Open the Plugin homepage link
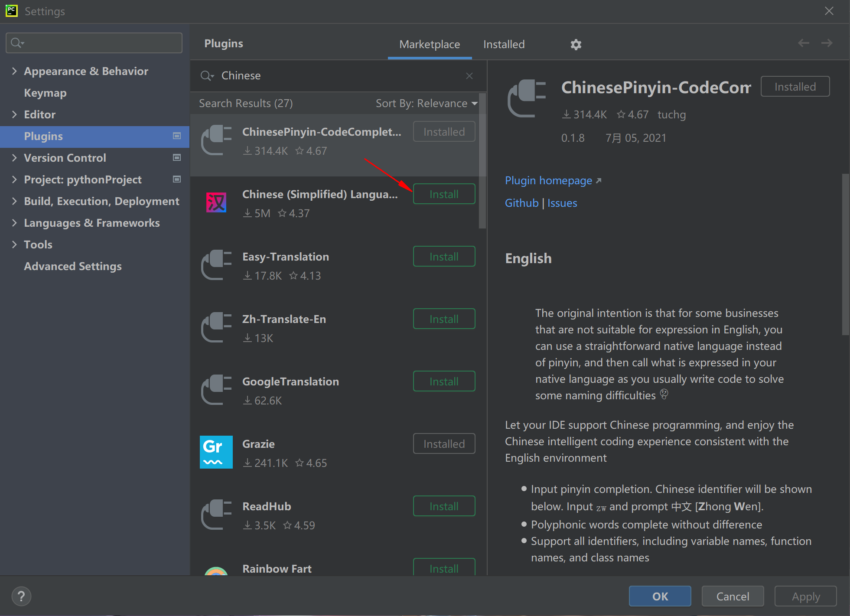The width and height of the screenshot is (850, 616). coord(548,181)
